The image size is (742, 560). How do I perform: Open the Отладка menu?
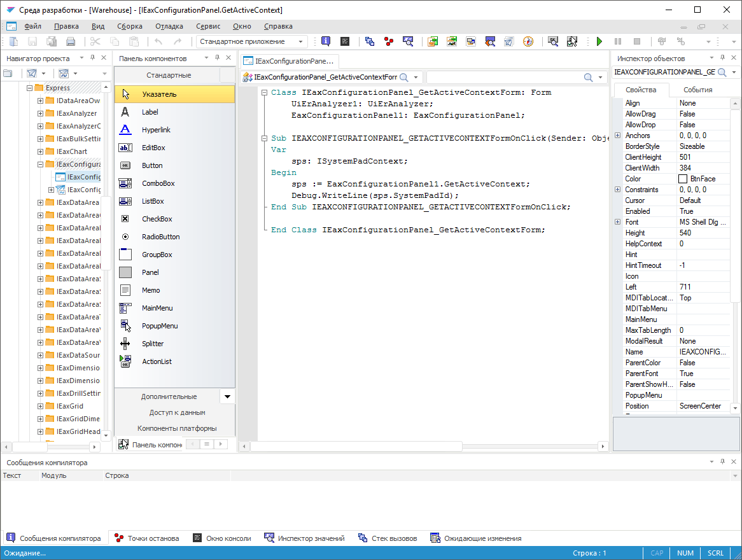point(169,26)
